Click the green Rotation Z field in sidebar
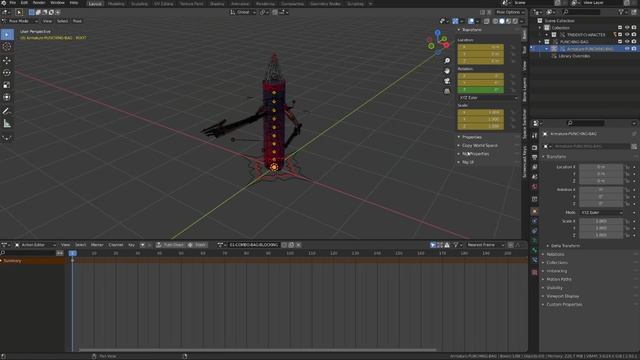Image resolution: width=640 pixels, height=360 pixels. coord(481,90)
